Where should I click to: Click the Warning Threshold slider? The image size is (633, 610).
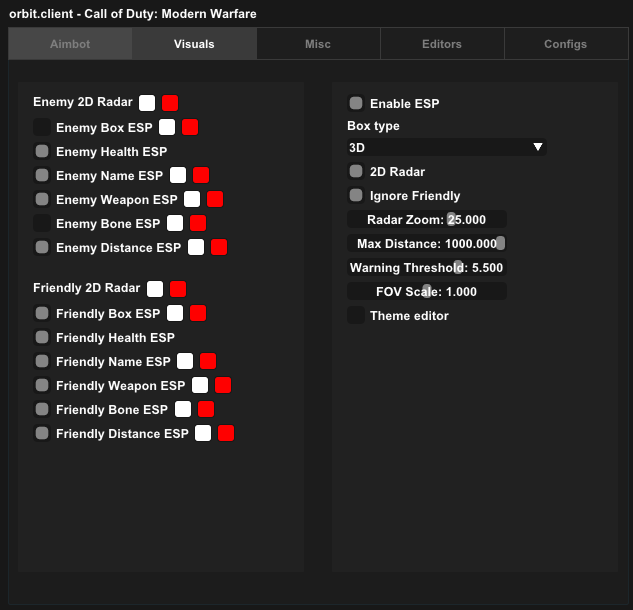click(x=427, y=268)
